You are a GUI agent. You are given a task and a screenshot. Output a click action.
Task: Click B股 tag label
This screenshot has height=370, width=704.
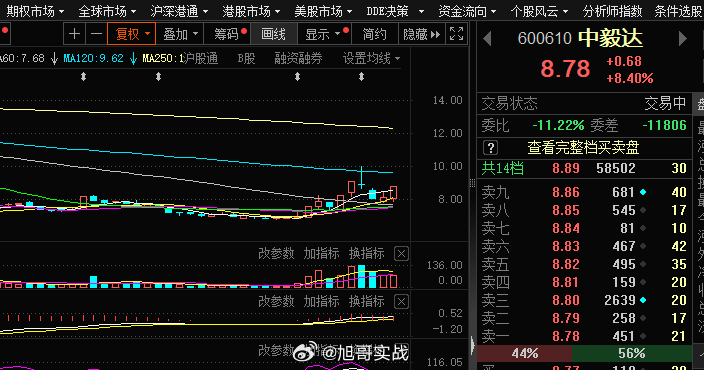(x=246, y=58)
